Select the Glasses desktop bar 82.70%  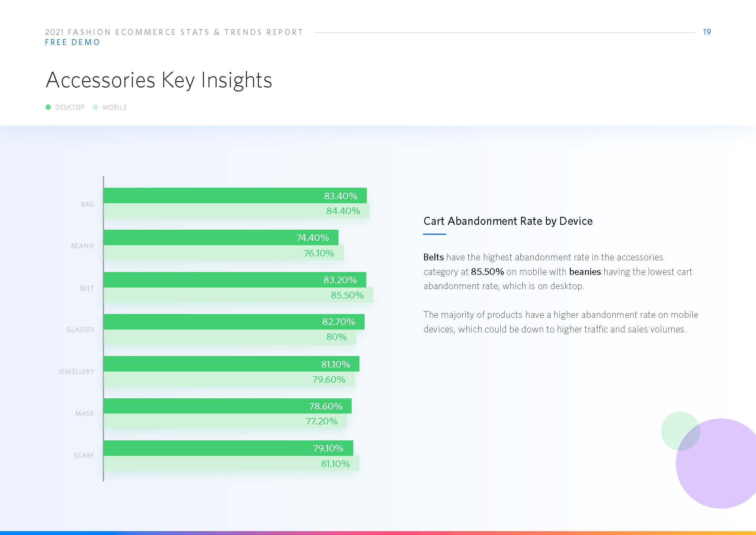click(x=234, y=321)
